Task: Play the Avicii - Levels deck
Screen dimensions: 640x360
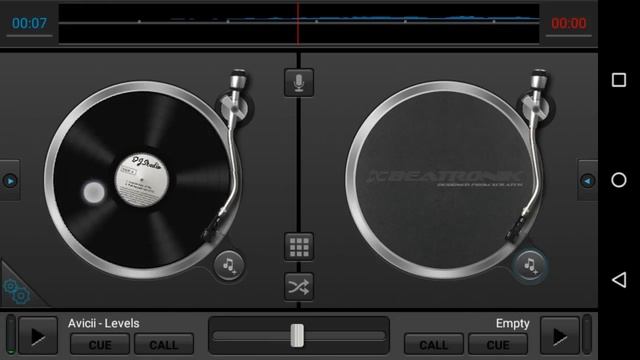Action: click(x=38, y=336)
